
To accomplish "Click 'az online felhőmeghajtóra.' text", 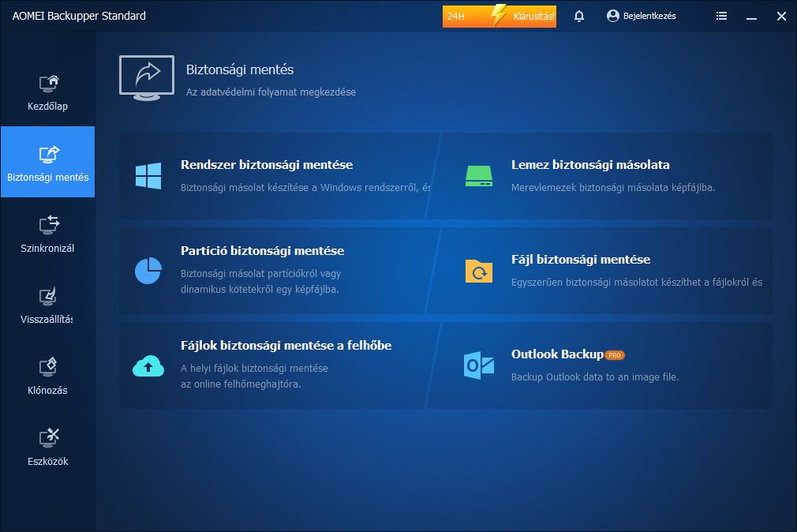I will 241,384.
